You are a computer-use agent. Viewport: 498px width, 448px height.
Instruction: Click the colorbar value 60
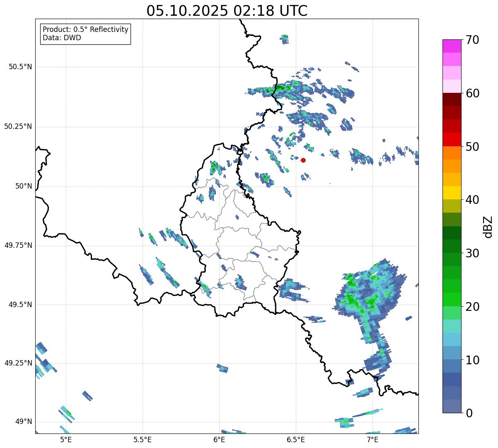pos(473,93)
